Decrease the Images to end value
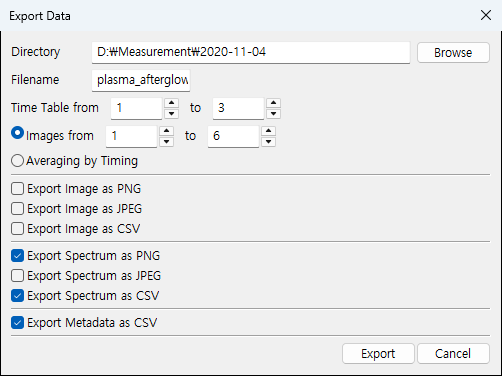 point(268,142)
